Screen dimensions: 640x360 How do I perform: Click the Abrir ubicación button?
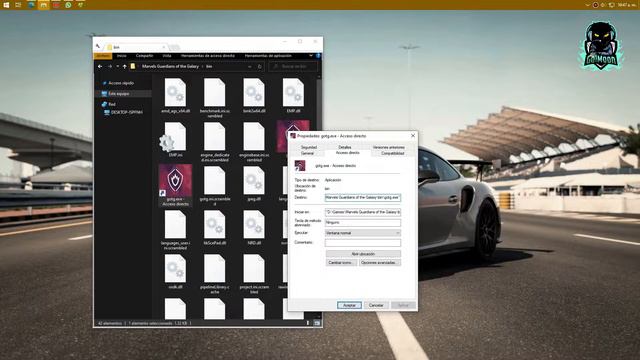pos(363,254)
